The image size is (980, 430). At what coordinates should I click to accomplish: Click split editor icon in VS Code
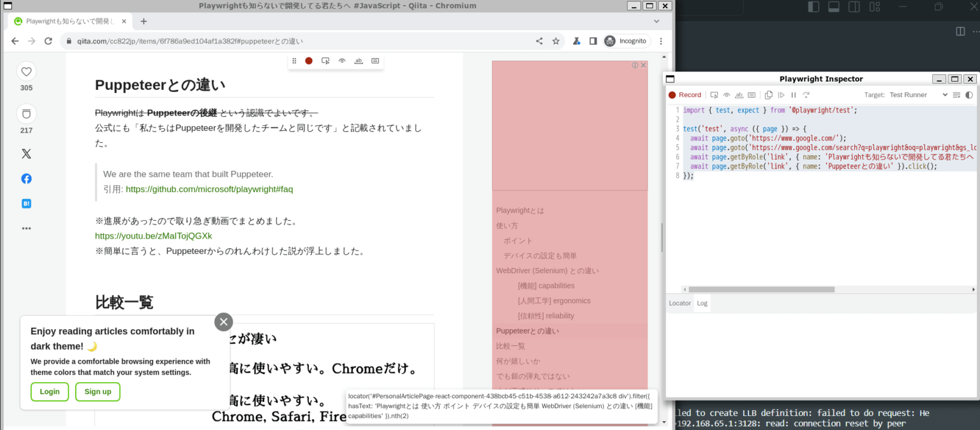coord(960,31)
